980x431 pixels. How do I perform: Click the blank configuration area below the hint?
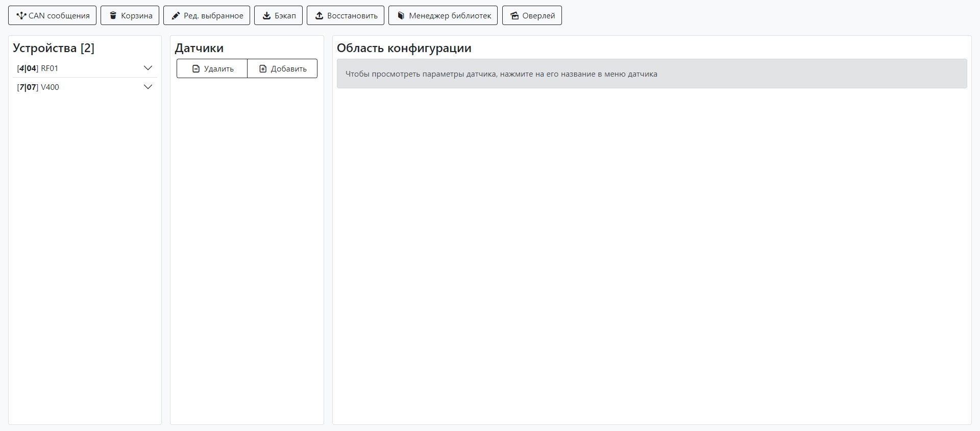tap(651, 255)
